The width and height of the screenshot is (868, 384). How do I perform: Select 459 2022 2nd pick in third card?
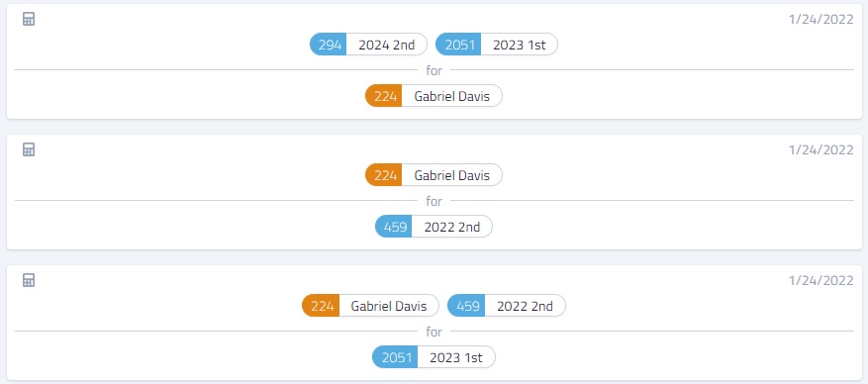click(507, 306)
